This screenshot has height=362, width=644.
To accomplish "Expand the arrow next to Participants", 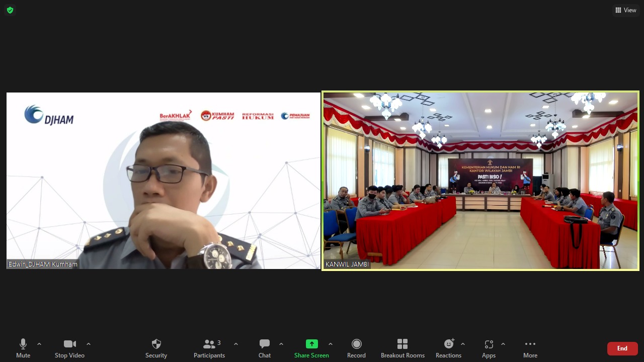I will tap(236, 344).
